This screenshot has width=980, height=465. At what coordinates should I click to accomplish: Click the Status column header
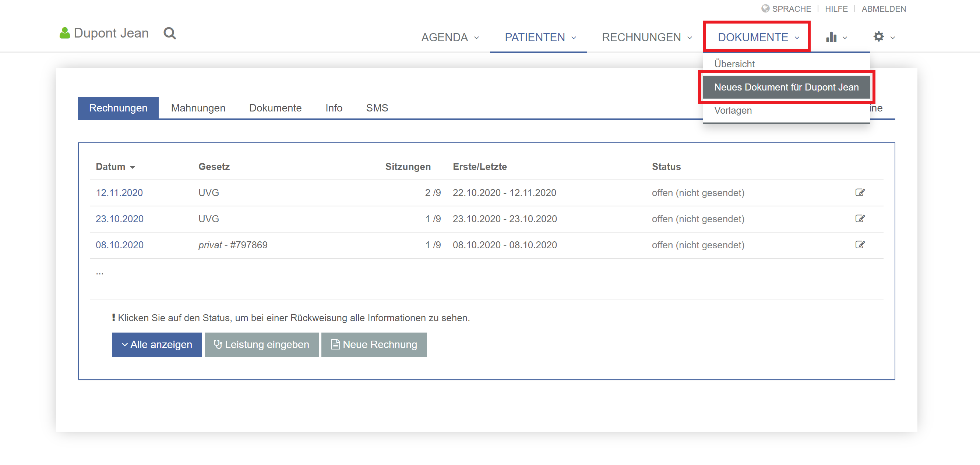pyautogui.click(x=666, y=167)
